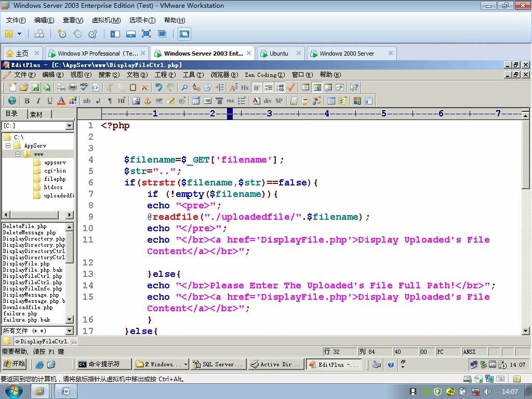
Task: Toggle the word wrap W icon
Action: [x=257, y=87]
